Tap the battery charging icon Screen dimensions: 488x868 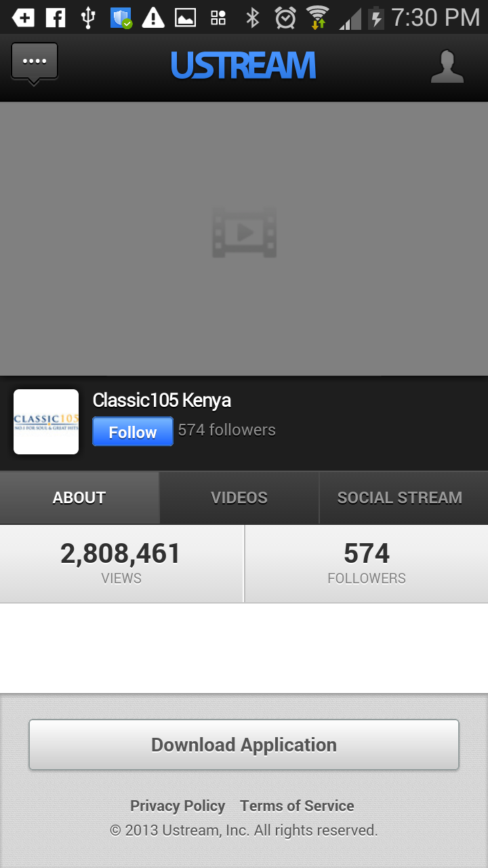pos(375,18)
